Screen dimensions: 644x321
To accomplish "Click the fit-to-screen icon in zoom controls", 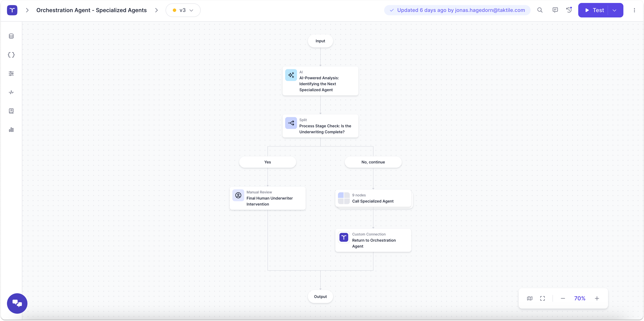I will pyautogui.click(x=542, y=298).
